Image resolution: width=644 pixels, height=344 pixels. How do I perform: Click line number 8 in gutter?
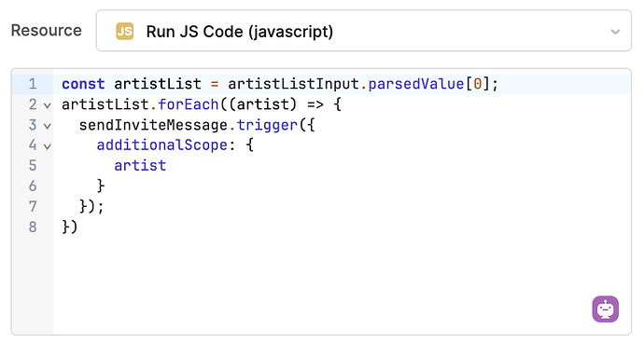[x=33, y=227]
